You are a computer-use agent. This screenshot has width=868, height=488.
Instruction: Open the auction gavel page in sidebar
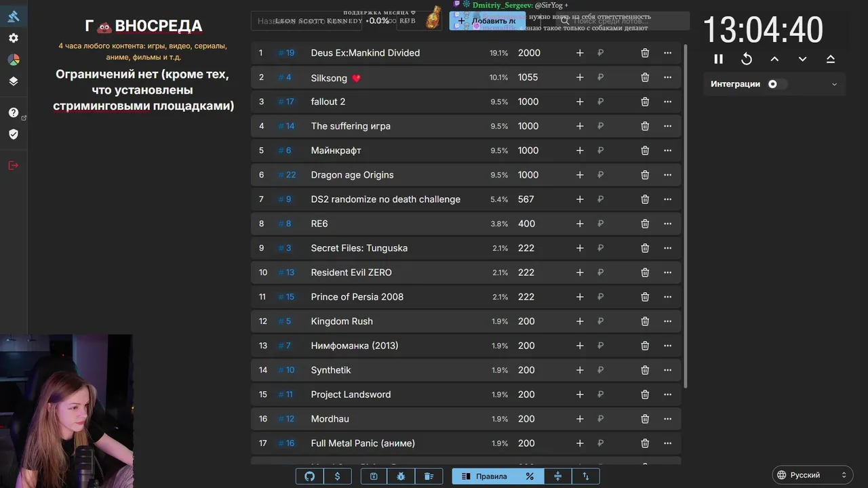[14, 16]
